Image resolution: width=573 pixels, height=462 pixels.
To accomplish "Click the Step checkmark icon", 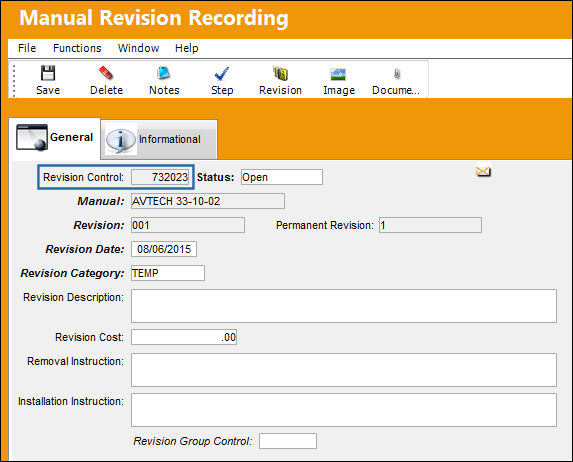I will pos(222,74).
